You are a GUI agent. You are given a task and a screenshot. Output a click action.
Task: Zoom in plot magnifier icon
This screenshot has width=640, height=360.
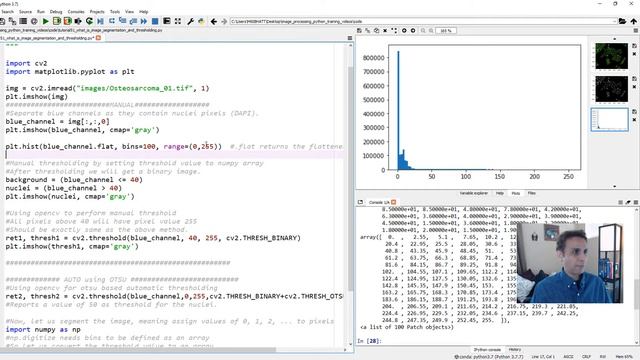[431, 31]
